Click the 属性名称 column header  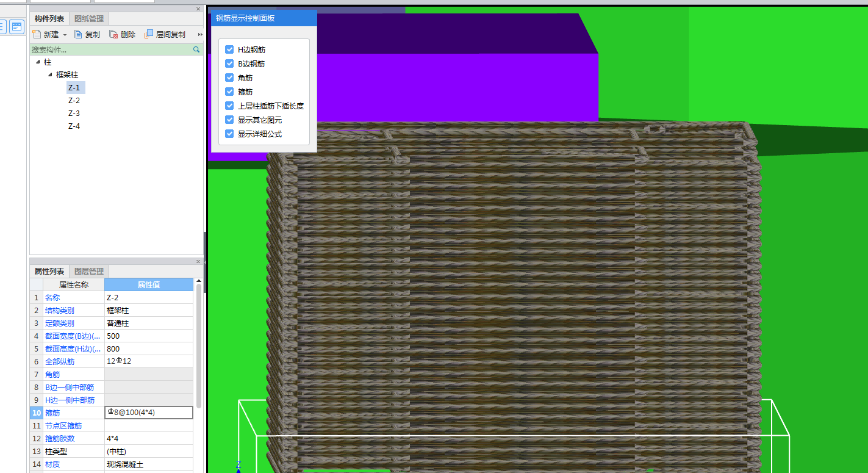point(74,285)
